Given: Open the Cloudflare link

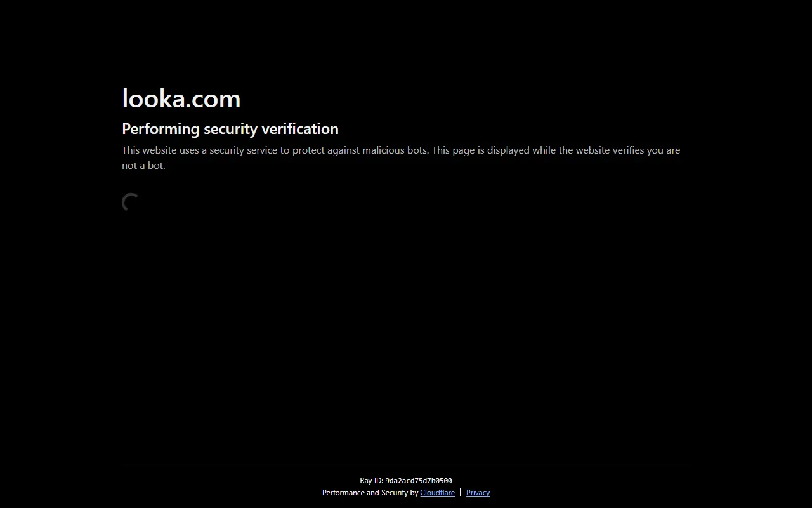Looking at the screenshot, I should [437, 493].
